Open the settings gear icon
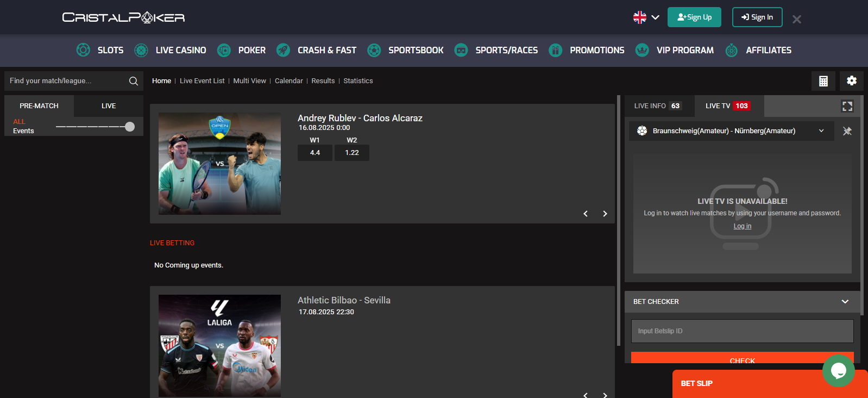Screen dimensions: 868x398 [x=852, y=81]
